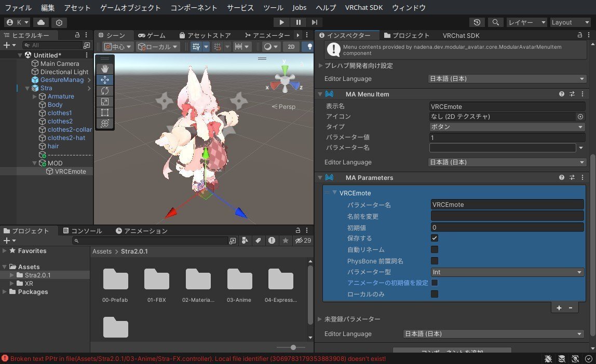Click the plus button under MA Parameters
This screenshot has height=364, width=596.
pyautogui.click(x=559, y=308)
